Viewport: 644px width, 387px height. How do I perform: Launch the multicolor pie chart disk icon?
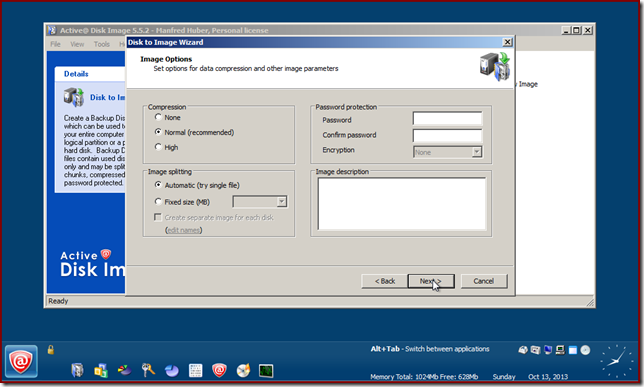(124, 370)
